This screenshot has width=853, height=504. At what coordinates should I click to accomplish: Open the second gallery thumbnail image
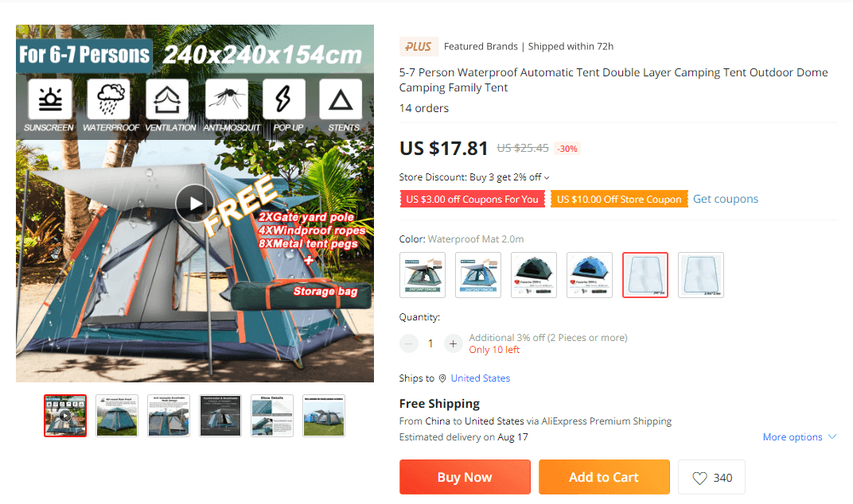(117, 416)
